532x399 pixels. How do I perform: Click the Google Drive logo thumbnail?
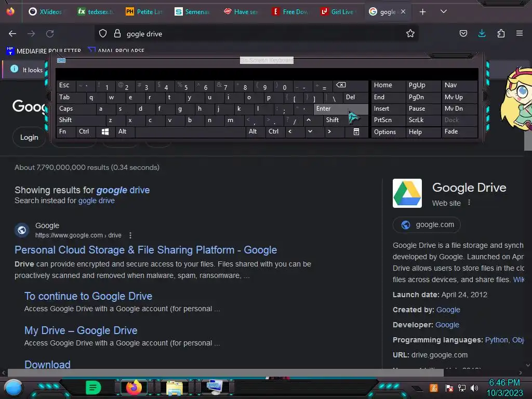(407, 193)
